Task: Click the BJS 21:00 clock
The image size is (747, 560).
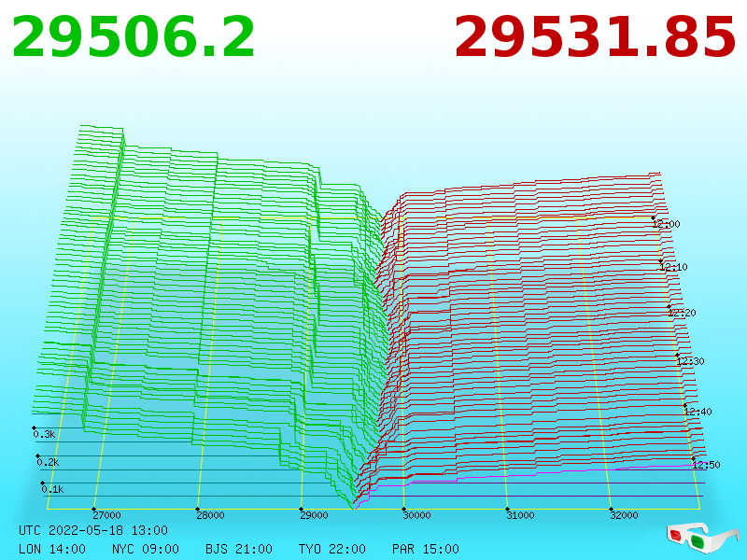Action: pos(239,549)
